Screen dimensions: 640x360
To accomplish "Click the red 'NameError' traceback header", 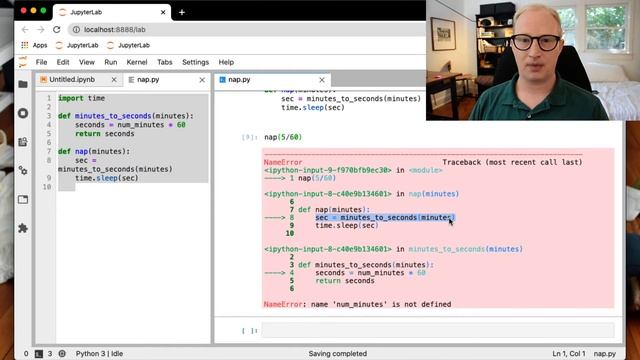I will point(283,162).
